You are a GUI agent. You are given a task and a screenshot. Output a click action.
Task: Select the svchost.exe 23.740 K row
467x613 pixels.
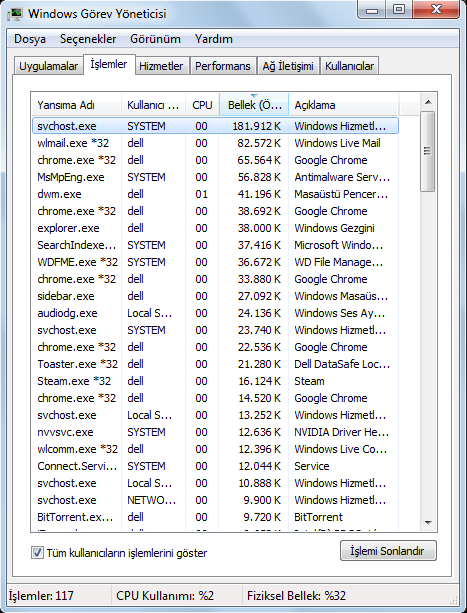[215, 330]
